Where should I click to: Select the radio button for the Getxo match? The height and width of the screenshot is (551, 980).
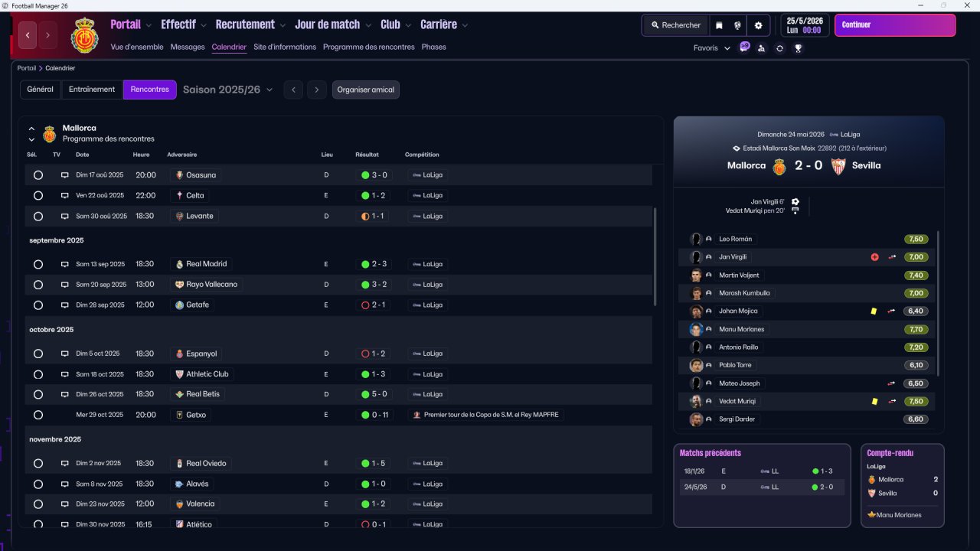38,415
